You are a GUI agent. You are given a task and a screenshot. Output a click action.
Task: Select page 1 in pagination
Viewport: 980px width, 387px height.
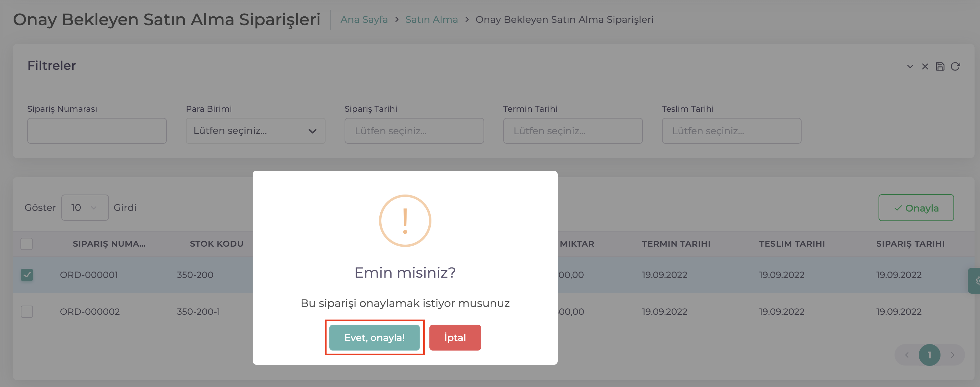click(x=929, y=355)
